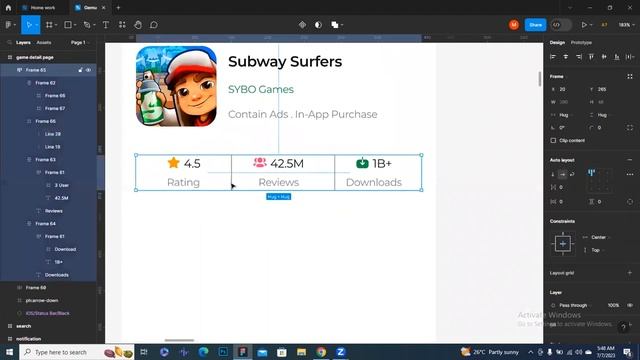Open the Resources tool

[122, 25]
